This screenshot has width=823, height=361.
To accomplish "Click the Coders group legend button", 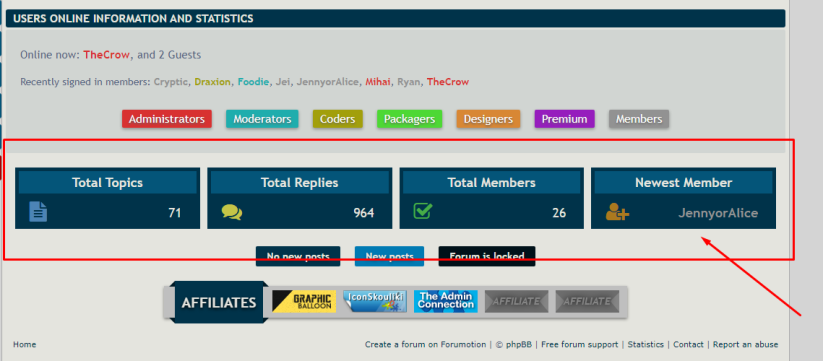I will (337, 119).
